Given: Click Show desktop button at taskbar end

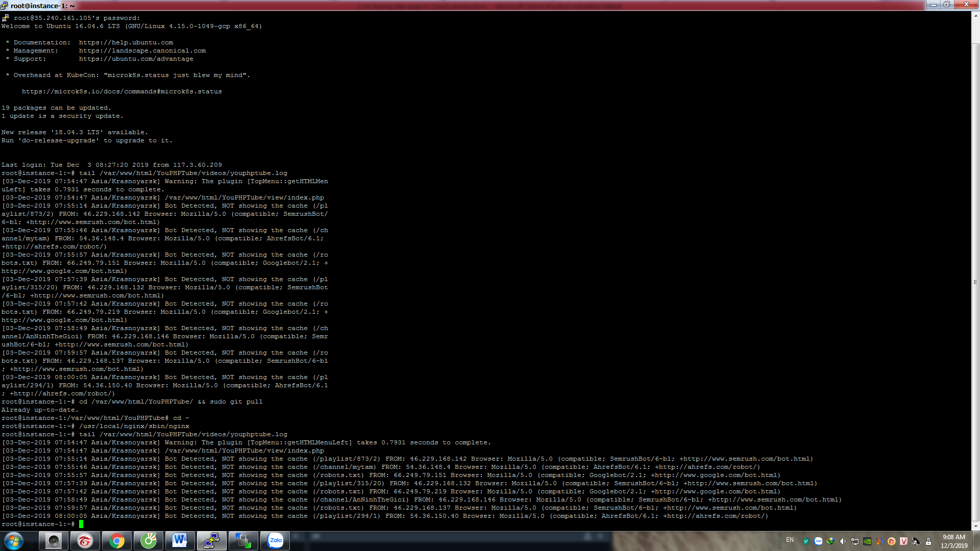Looking at the screenshot, I should [976, 541].
